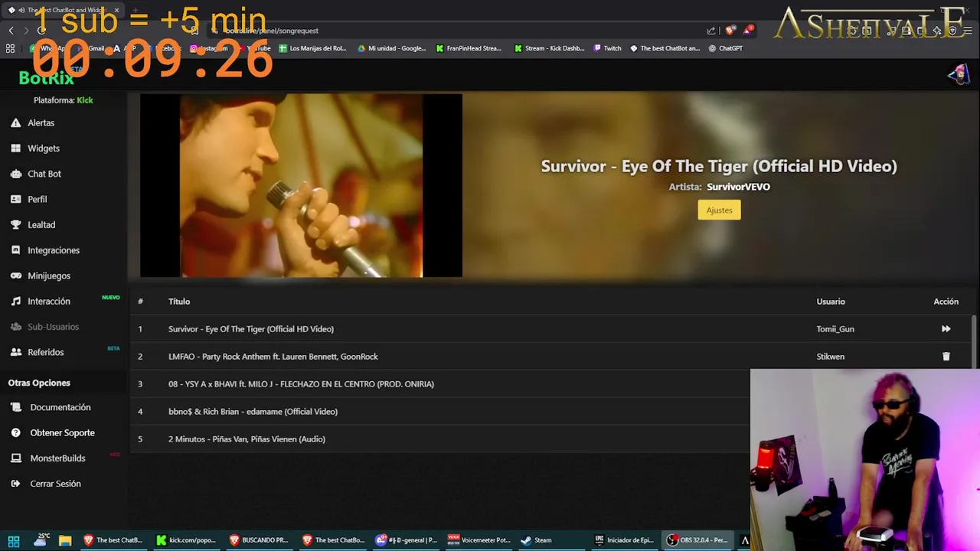Open Documentación under Otras Opciones

[51, 407]
